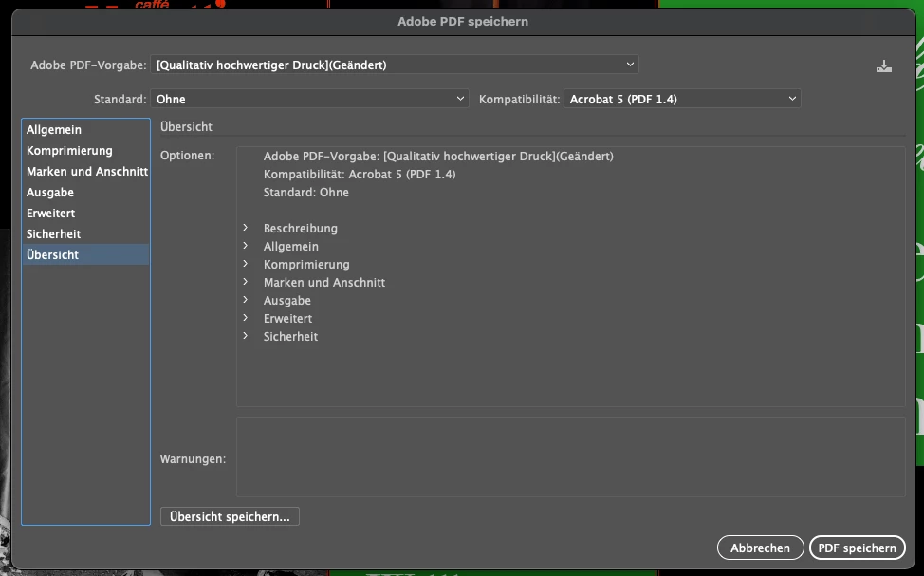Expand the Sicherheit summary chevron
Screen dimensions: 924x576
click(x=245, y=336)
